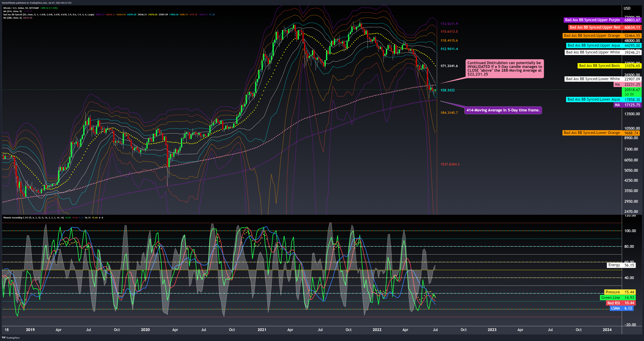The height and width of the screenshot is (341, 644).
Task: Open the WyckoffMode published on TradingView.com header text
Action: (x=37, y=3)
